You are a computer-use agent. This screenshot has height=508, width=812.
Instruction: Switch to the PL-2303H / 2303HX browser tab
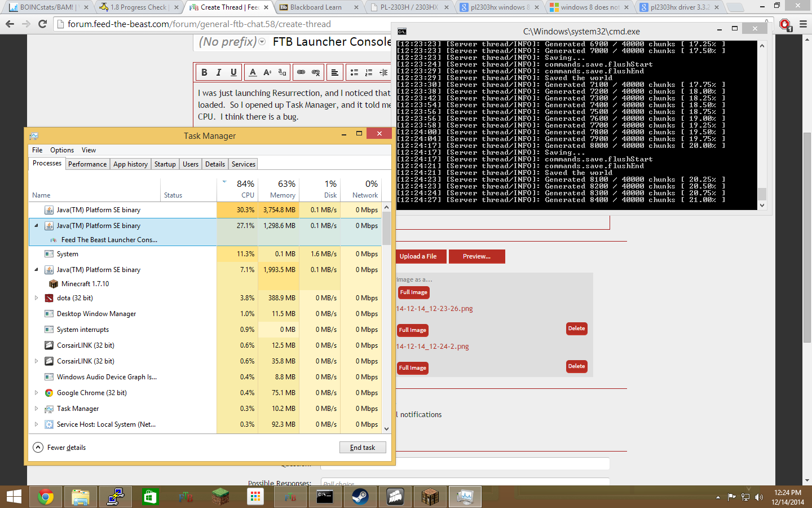click(409, 7)
